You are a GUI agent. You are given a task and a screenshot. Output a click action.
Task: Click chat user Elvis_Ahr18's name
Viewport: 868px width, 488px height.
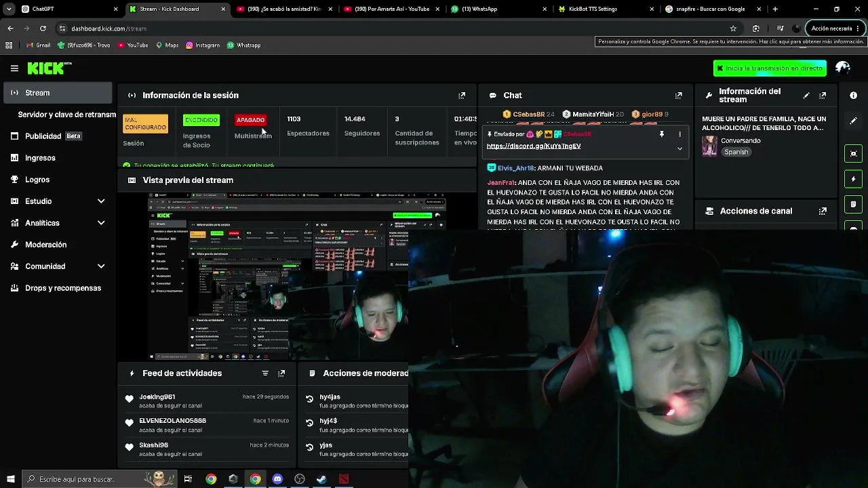pyautogui.click(x=515, y=168)
